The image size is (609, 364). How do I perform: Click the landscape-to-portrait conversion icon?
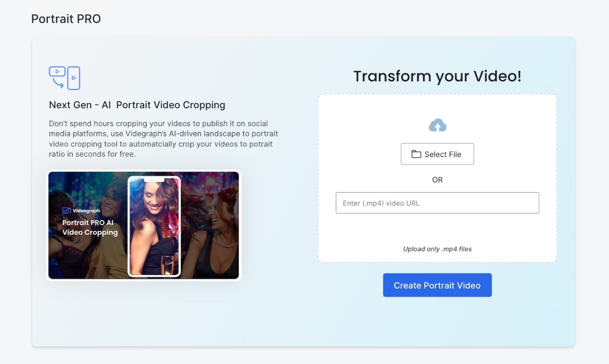tap(64, 78)
